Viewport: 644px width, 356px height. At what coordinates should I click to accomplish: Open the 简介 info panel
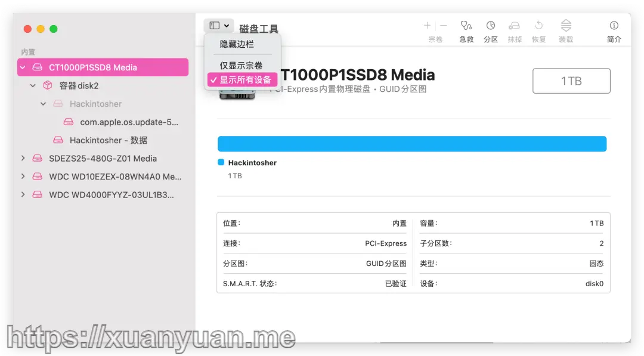coord(614,26)
